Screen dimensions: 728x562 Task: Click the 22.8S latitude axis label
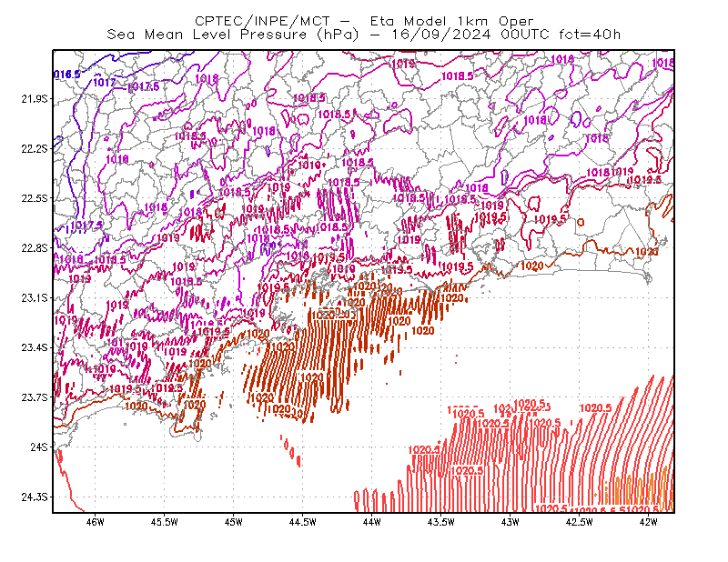click(34, 248)
